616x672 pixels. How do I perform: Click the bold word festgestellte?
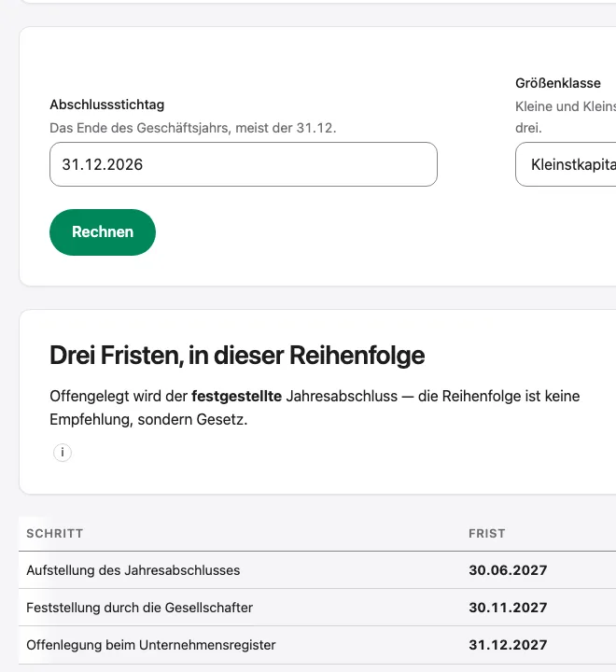pos(236,396)
